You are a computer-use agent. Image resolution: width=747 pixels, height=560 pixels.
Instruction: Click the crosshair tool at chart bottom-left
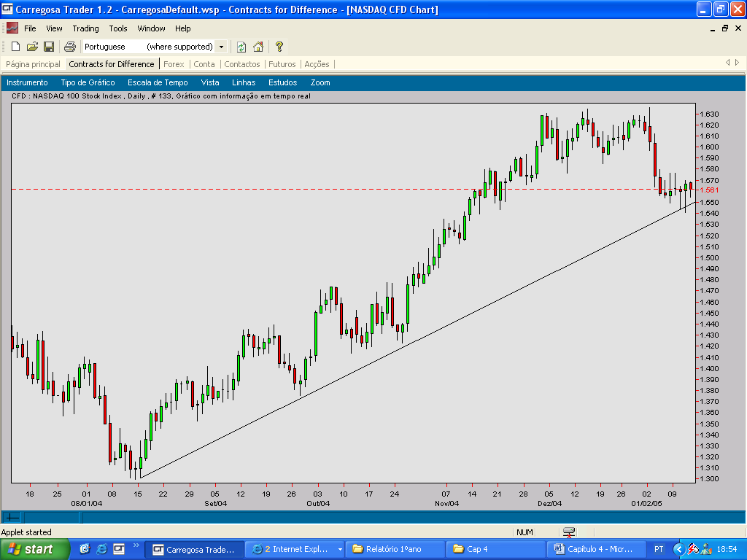12,518
